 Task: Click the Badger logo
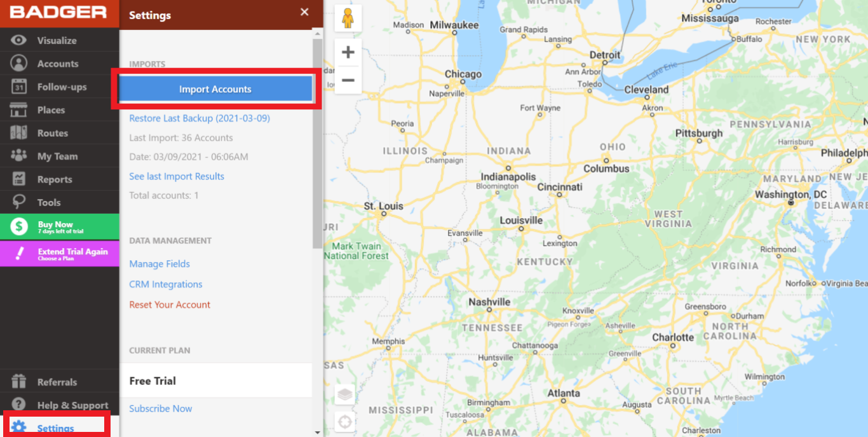(x=58, y=13)
